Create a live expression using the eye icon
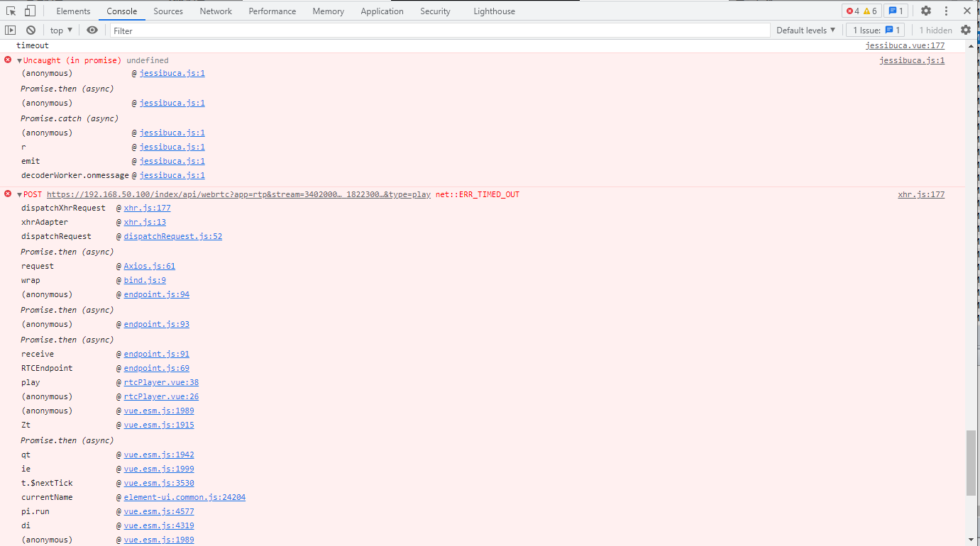Image resolution: width=980 pixels, height=546 pixels. (x=92, y=30)
